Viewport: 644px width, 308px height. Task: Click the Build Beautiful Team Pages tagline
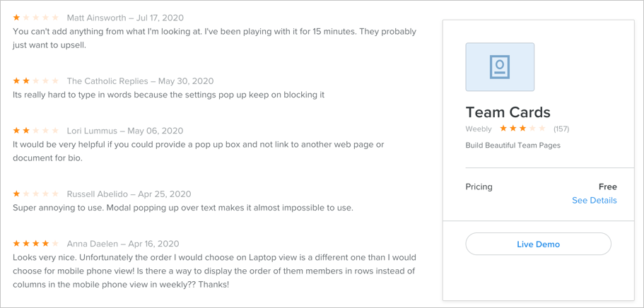tap(513, 146)
